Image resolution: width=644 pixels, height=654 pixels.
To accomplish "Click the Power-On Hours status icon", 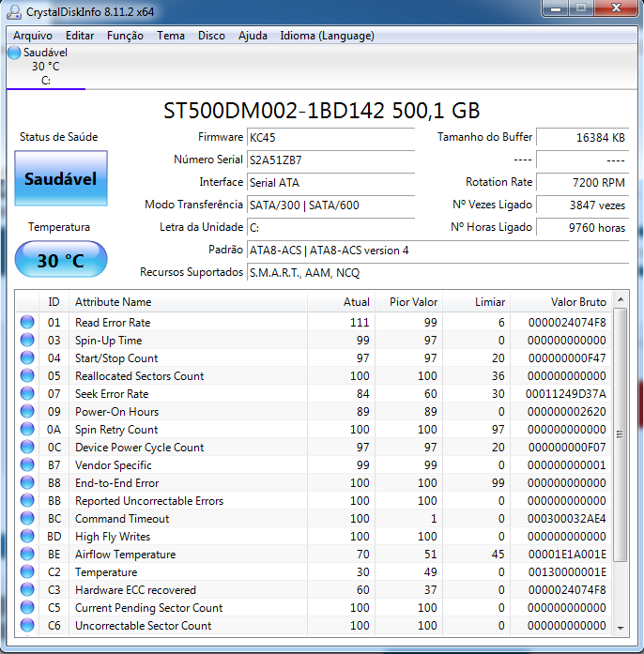I will [27, 411].
